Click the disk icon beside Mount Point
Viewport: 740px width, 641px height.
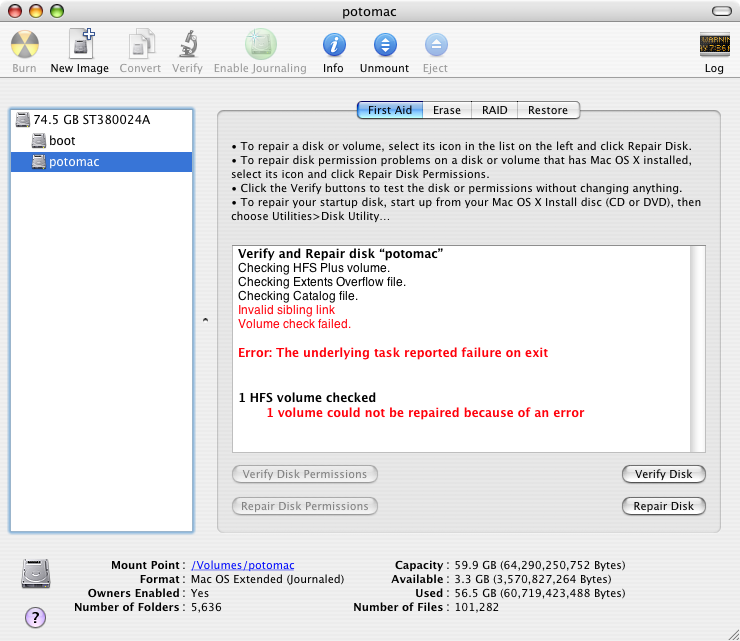(36, 573)
